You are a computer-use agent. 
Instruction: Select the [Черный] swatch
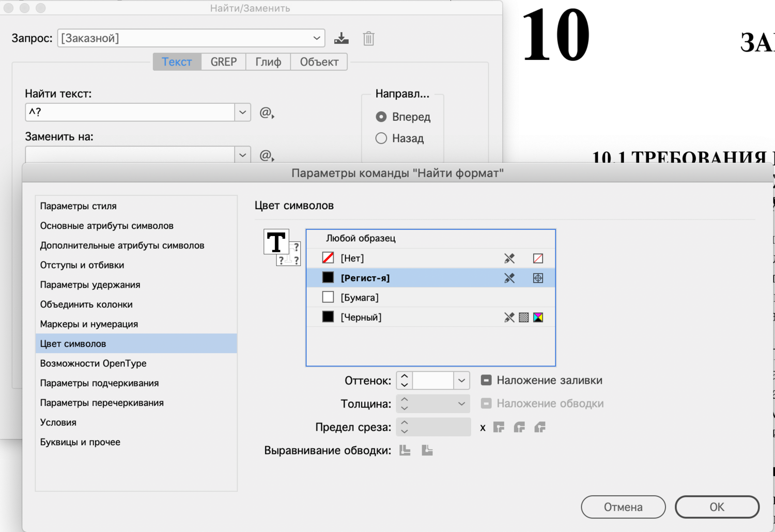tap(431, 317)
